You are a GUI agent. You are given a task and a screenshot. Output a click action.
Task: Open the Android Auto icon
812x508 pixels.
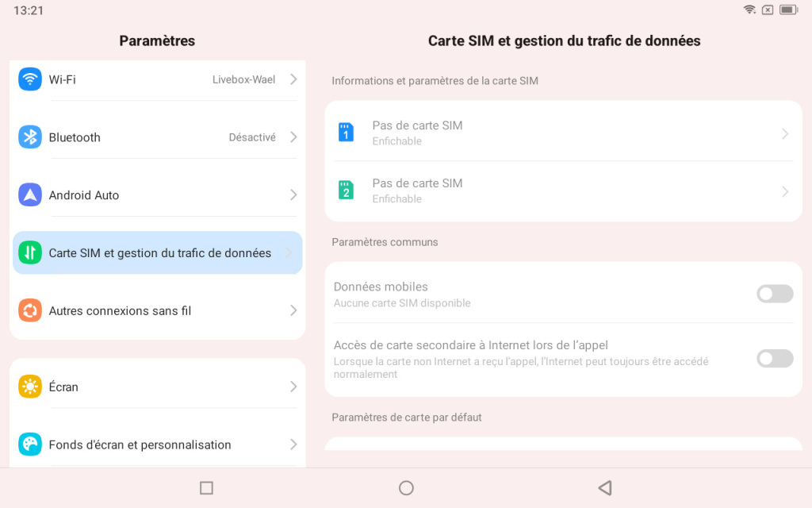click(29, 194)
